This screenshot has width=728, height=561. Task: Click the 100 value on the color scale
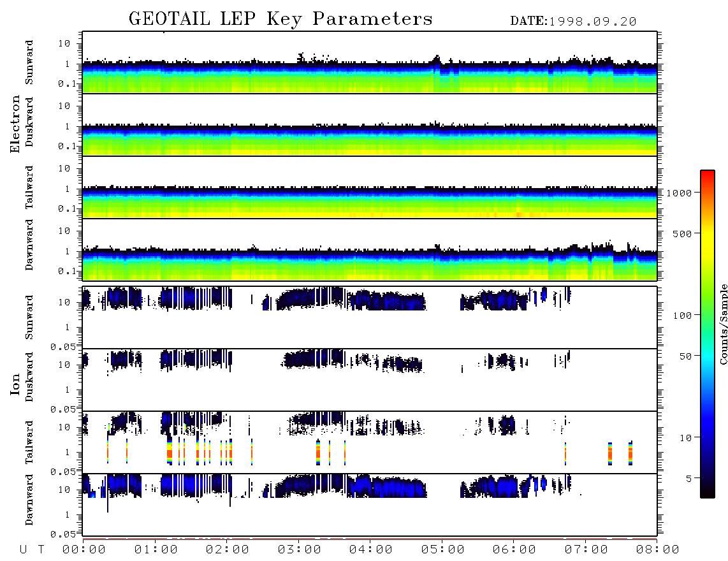coord(683,316)
